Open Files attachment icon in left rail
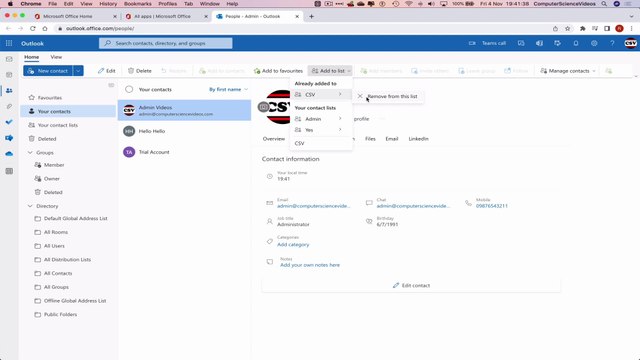640x360 pixels. 9,107
